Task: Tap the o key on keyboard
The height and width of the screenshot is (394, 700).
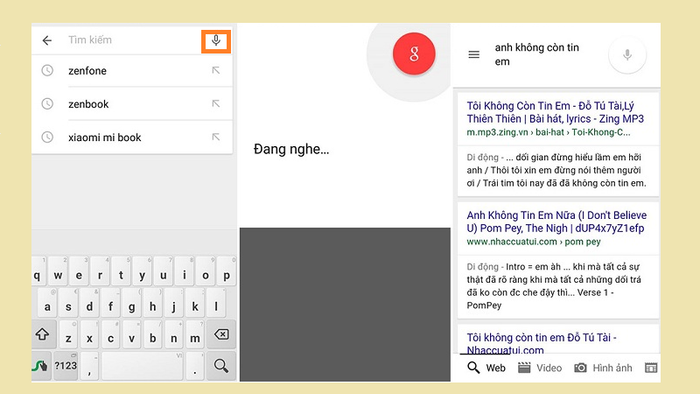Action: coord(205,272)
